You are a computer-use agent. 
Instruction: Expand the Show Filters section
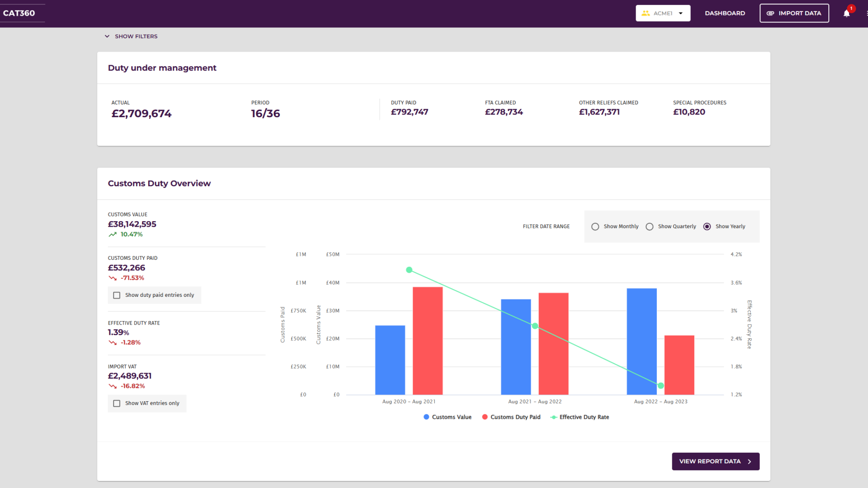[131, 37]
